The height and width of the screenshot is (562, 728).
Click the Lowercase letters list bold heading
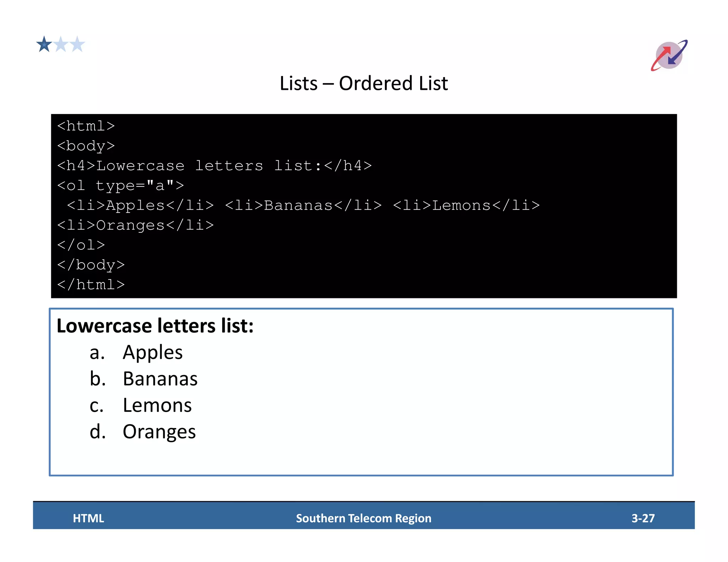[x=155, y=326]
